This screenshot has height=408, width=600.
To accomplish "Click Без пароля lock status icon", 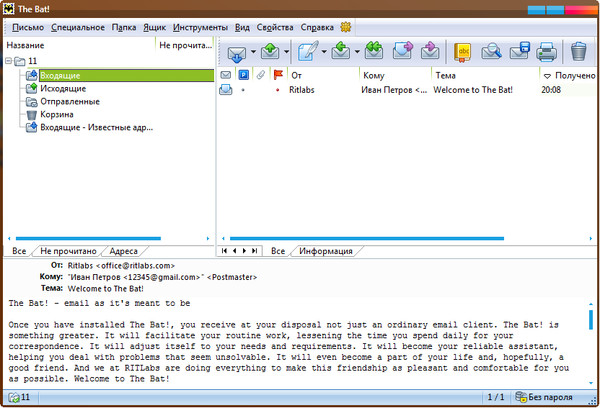I will pos(521,397).
